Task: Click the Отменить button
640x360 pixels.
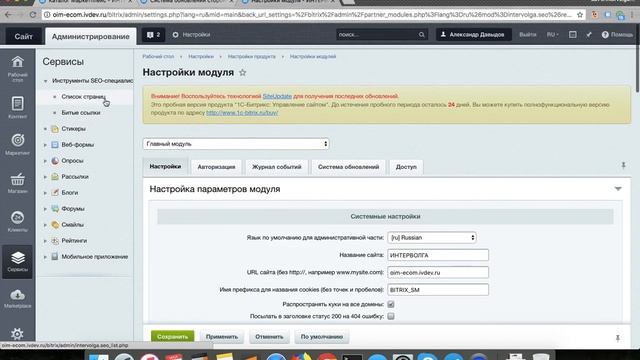Action: [x=269, y=337]
